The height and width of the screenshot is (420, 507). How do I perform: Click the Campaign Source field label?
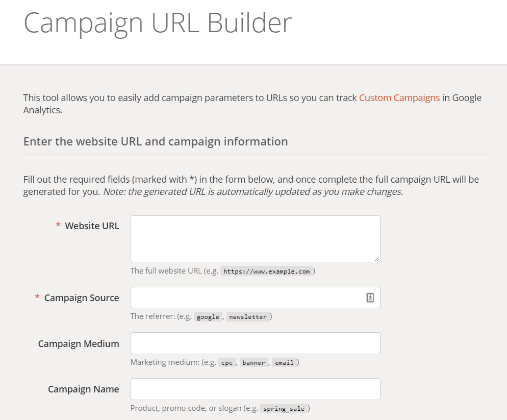click(82, 298)
